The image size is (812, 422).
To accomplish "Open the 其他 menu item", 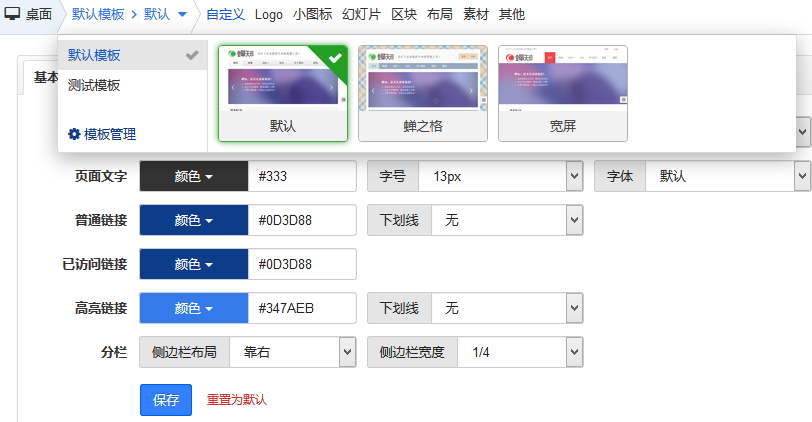I will (512, 14).
